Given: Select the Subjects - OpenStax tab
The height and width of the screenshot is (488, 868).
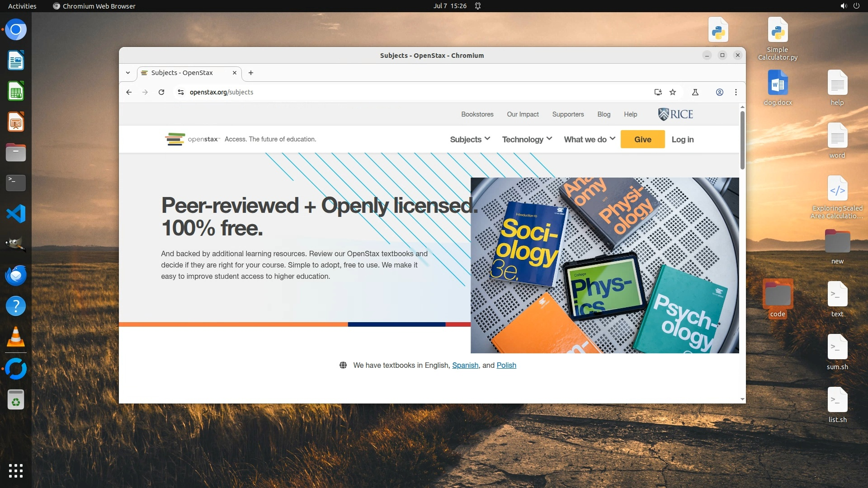Looking at the screenshot, I should [182, 73].
